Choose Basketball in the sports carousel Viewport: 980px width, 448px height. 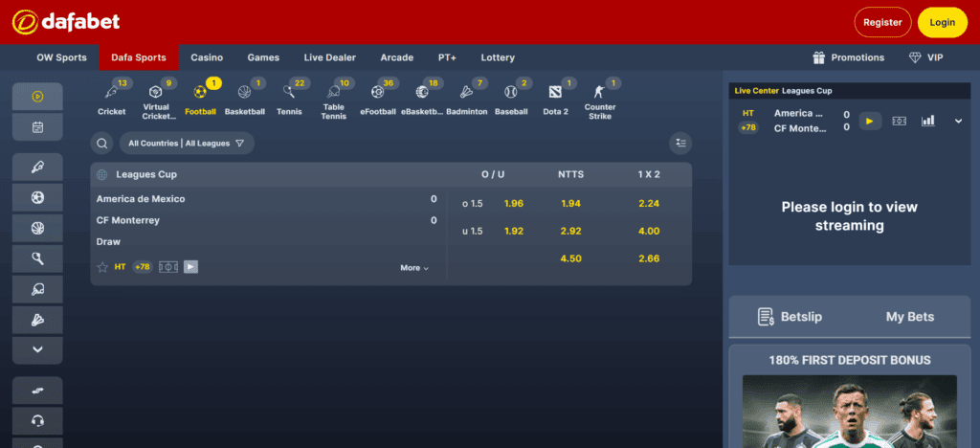pos(245,99)
